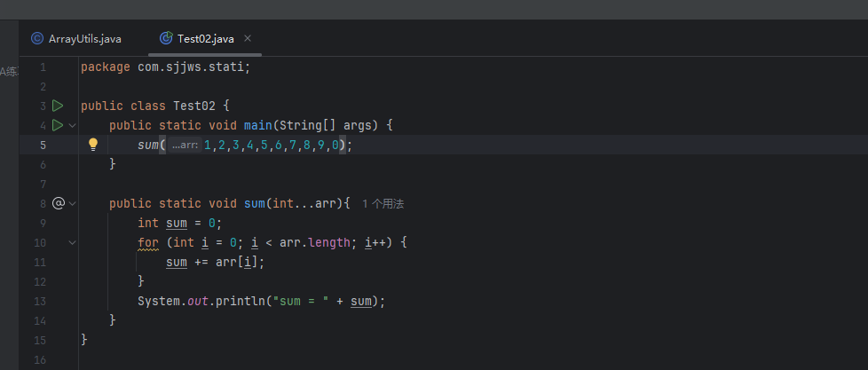868x370 pixels.
Task: Click the class icon on the ArrayUtils.java tab
Action: [x=36, y=38]
